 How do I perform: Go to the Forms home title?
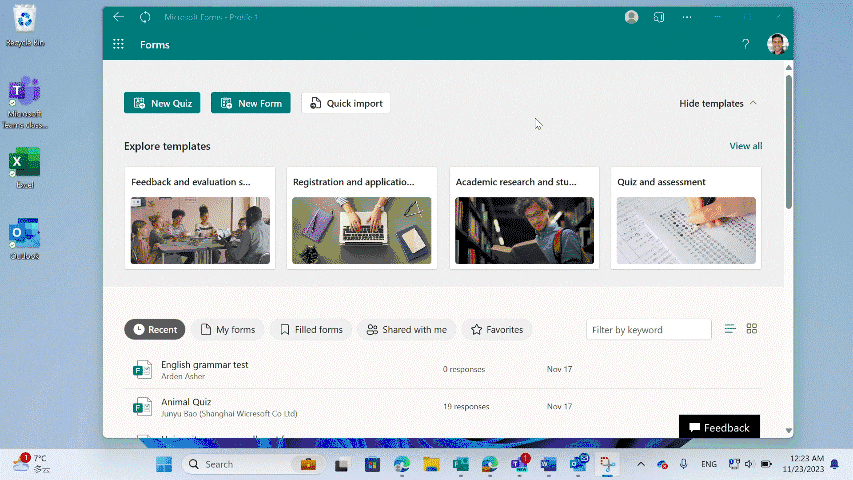[154, 45]
